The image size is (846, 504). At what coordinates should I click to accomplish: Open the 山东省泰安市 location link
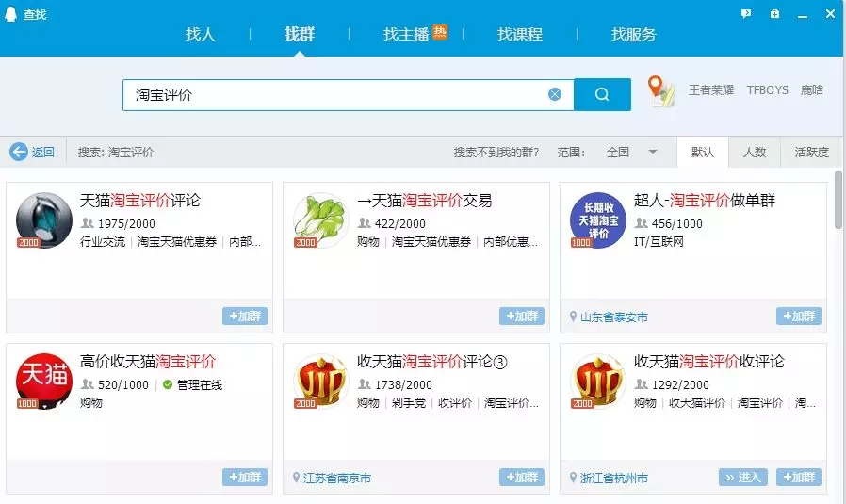[614, 317]
